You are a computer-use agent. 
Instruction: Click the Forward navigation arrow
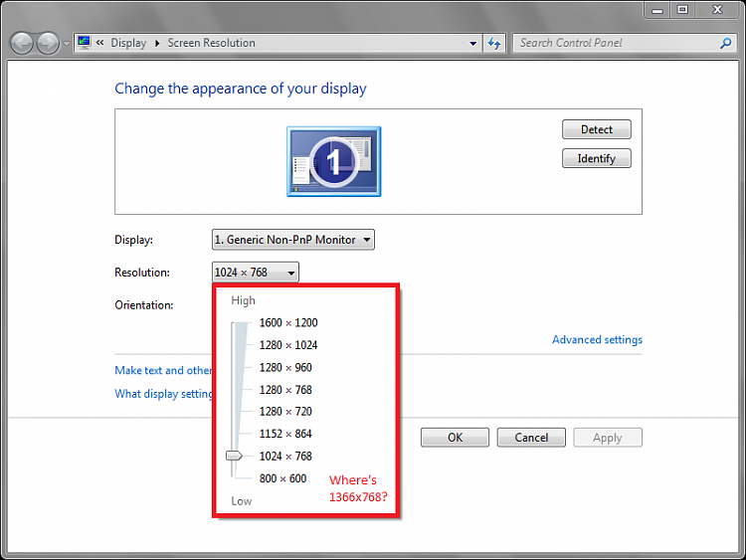(x=48, y=44)
